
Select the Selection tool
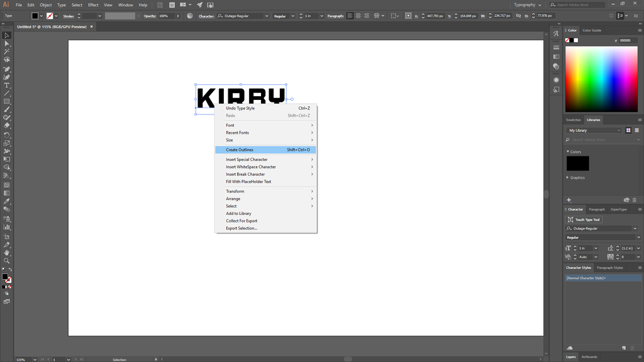coord(8,36)
